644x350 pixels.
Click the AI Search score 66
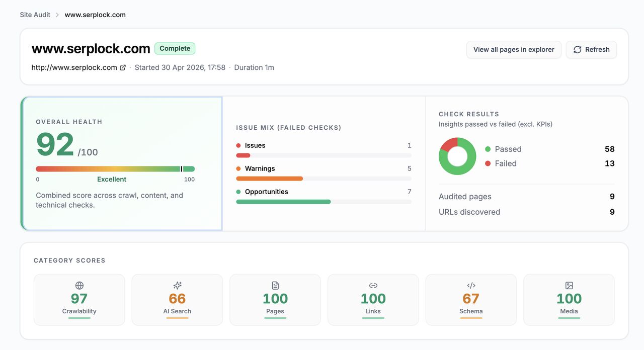tap(177, 299)
